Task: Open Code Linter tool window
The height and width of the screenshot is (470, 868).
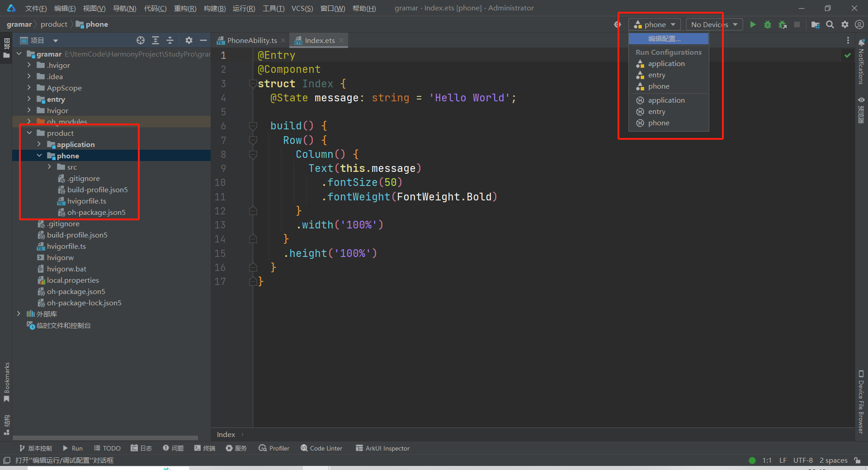Action: click(321, 448)
